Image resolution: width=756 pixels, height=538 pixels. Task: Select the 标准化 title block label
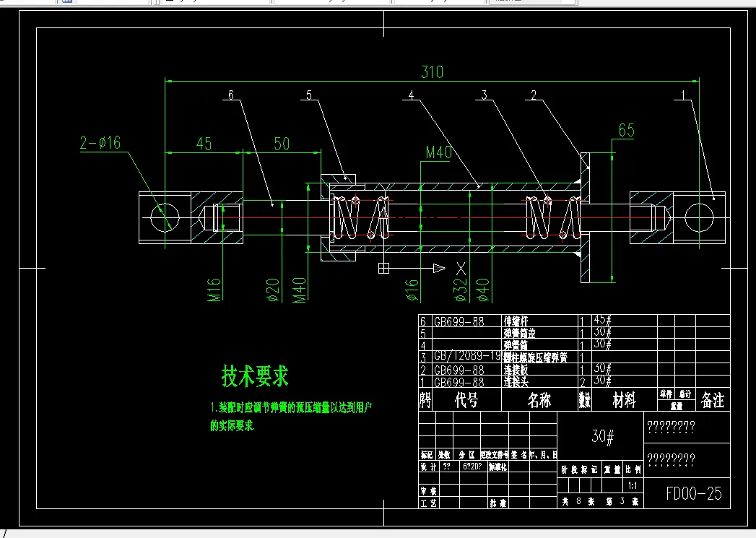click(x=498, y=467)
